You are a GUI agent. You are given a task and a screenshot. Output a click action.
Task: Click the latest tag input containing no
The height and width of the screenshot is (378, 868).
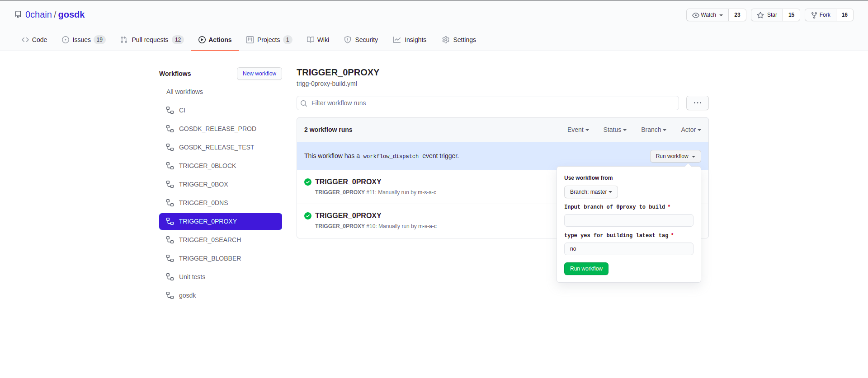629,249
